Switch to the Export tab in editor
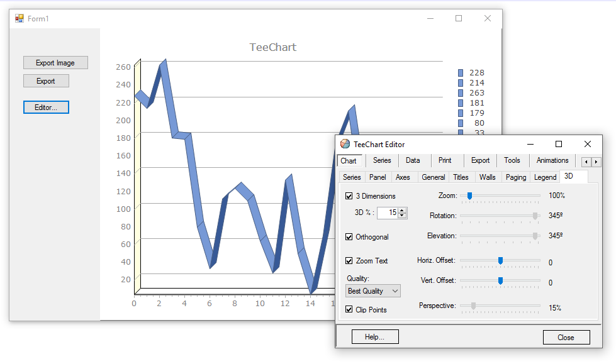616x364 pixels. [480, 160]
